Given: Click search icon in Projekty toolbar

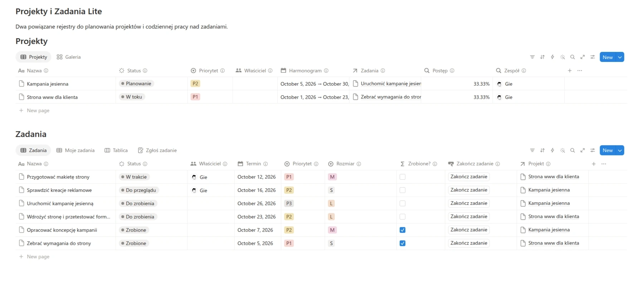Looking at the screenshot, I should coord(572,57).
